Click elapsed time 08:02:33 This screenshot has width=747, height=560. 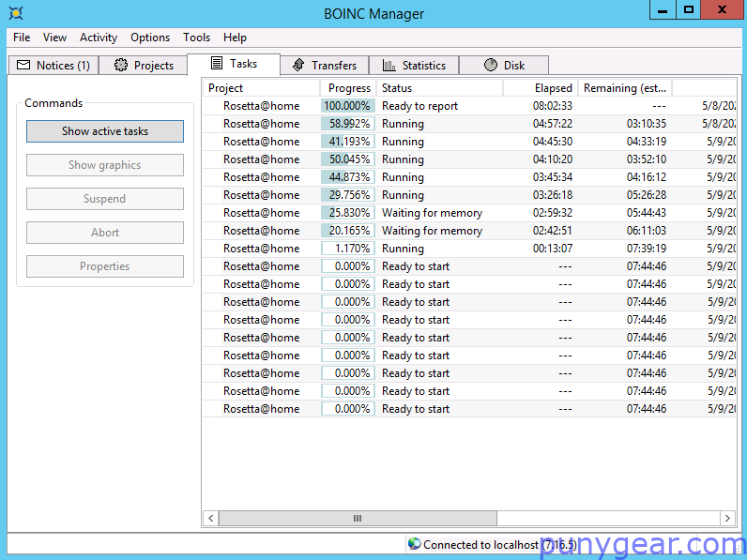click(553, 106)
